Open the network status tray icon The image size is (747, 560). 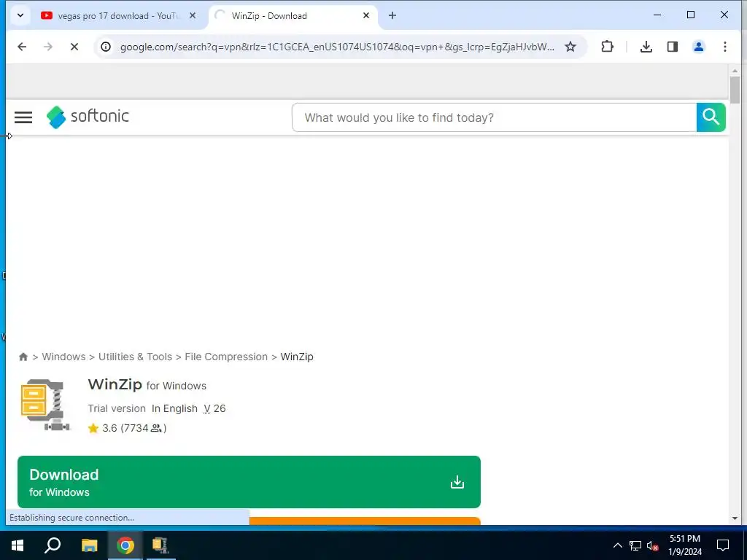(x=635, y=545)
